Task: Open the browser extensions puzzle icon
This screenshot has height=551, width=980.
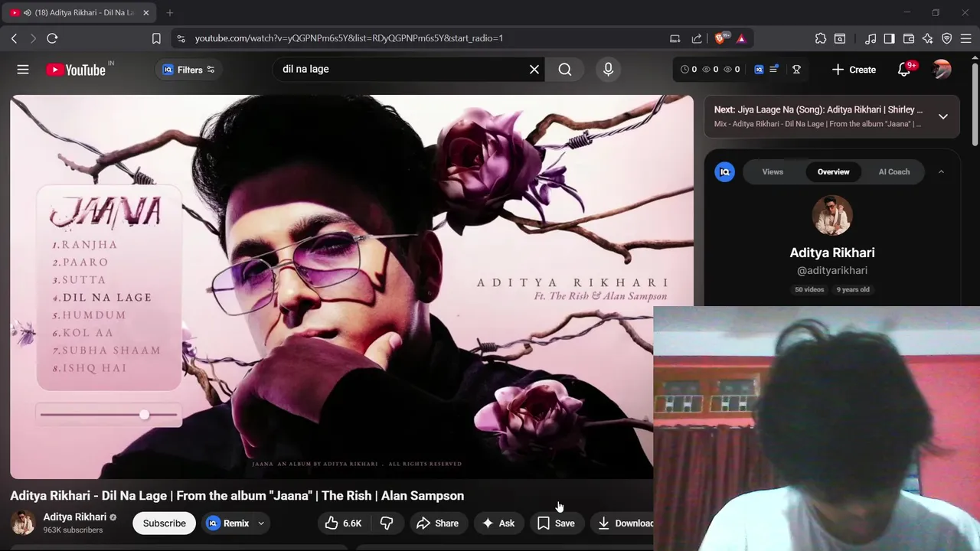Action: pyautogui.click(x=821, y=38)
